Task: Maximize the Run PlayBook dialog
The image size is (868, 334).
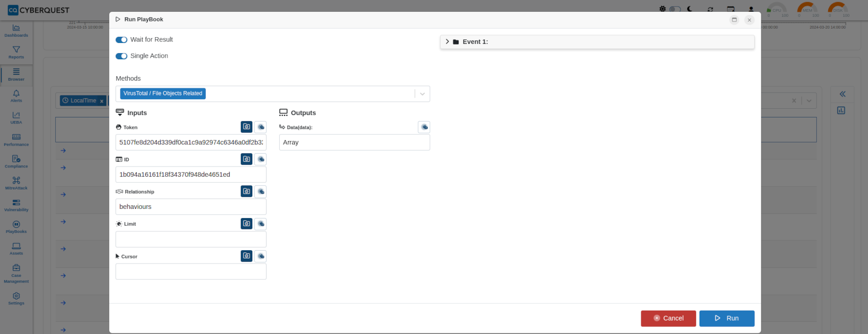Action: tap(734, 20)
